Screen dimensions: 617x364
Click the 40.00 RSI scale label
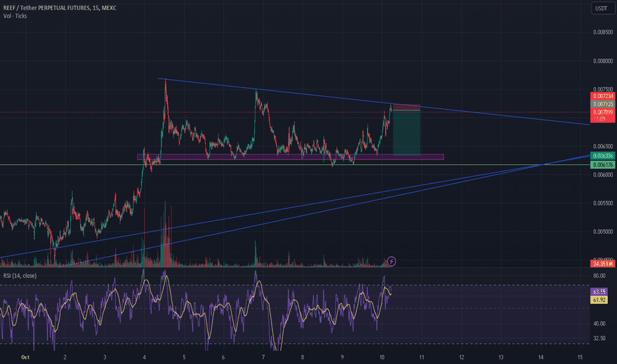coord(599,324)
